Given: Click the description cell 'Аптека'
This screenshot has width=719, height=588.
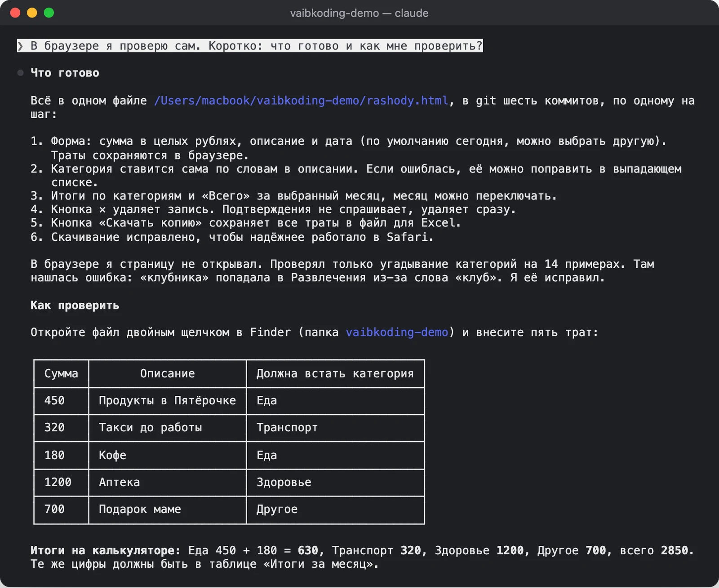Looking at the screenshot, I should [x=119, y=482].
